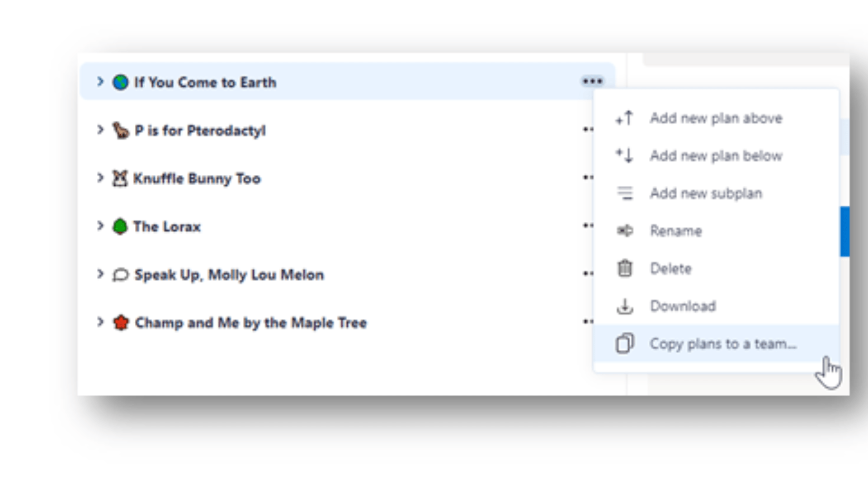The height and width of the screenshot is (488, 868).
Task: Expand P is for Pterodactyl plan
Action: click(100, 130)
